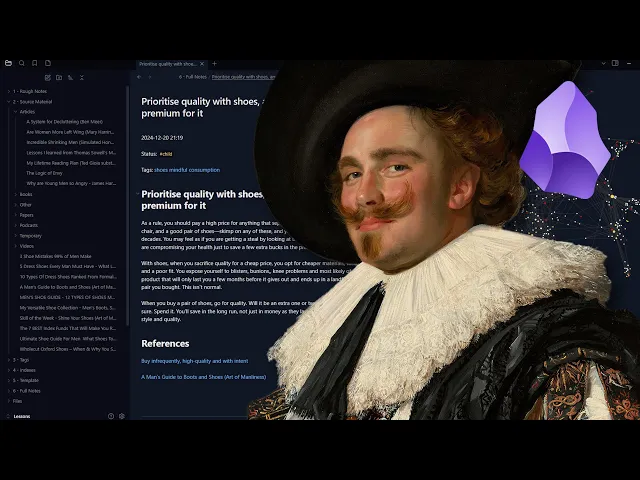Open a new tab with plus icon

(214, 64)
